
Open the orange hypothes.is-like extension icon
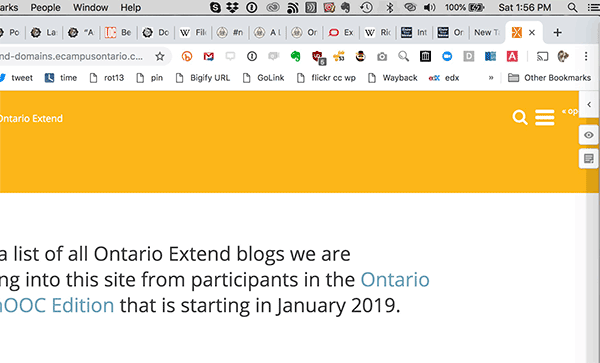(x=187, y=57)
